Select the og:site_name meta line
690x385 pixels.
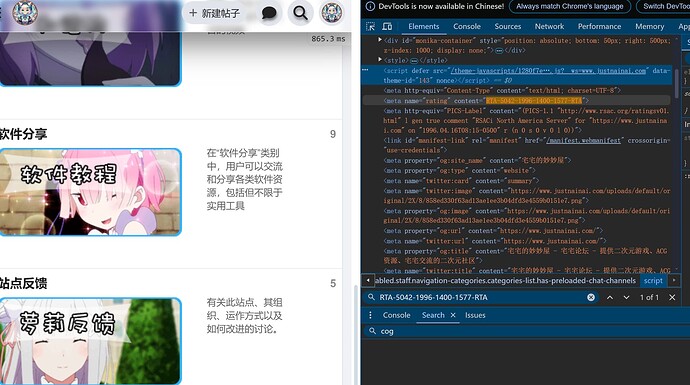pyautogui.click(x=477, y=161)
